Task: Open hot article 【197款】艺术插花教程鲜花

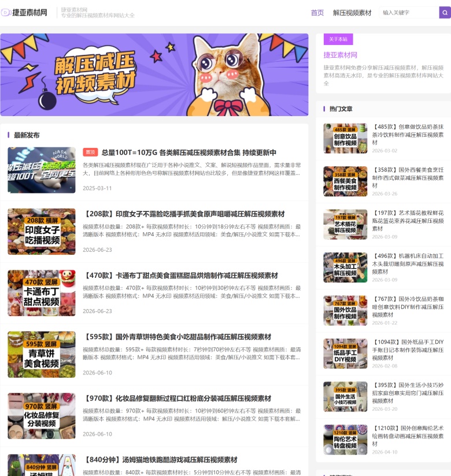Action: (408, 221)
